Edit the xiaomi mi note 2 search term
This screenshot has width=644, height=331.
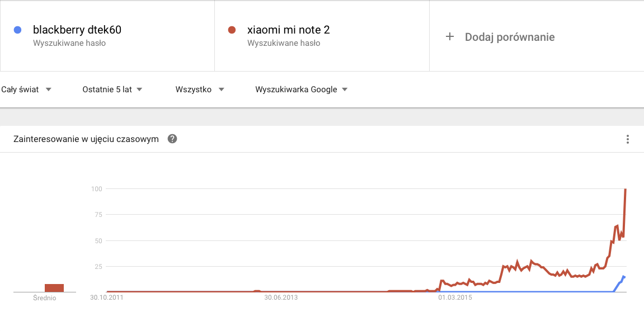tap(288, 30)
